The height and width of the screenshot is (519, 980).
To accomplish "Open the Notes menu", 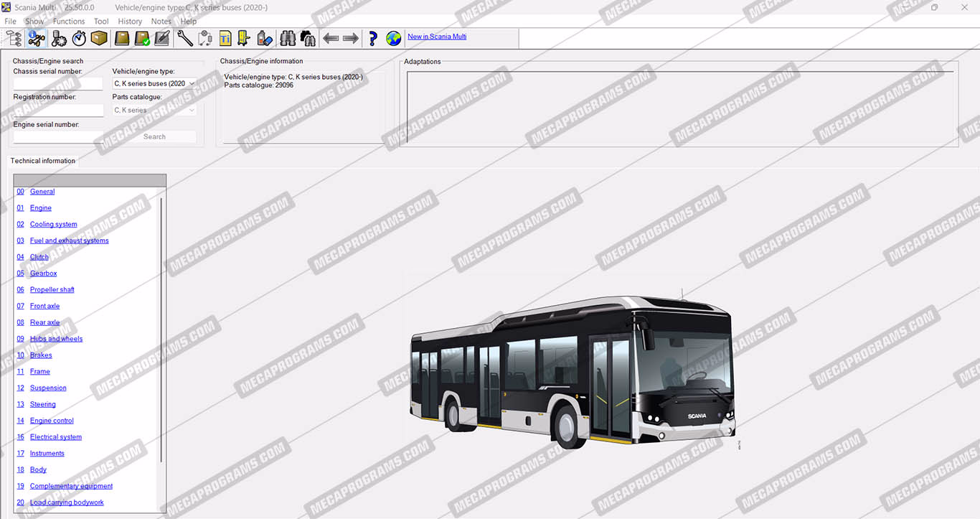I will click(161, 22).
